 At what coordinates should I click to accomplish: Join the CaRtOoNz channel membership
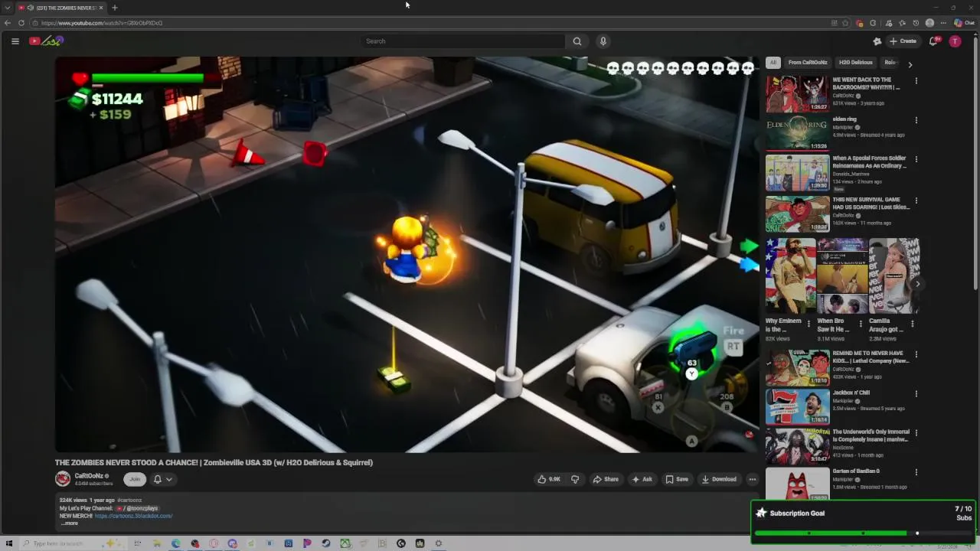point(135,479)
